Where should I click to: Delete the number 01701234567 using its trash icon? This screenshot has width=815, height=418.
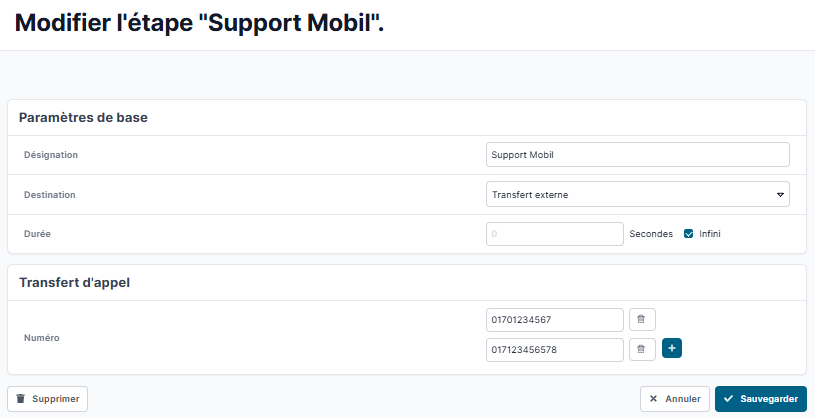(x=642, y=320)
